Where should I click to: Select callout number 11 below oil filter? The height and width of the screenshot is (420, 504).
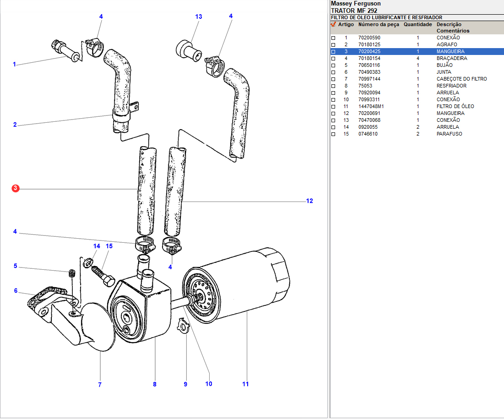[245, 384]
